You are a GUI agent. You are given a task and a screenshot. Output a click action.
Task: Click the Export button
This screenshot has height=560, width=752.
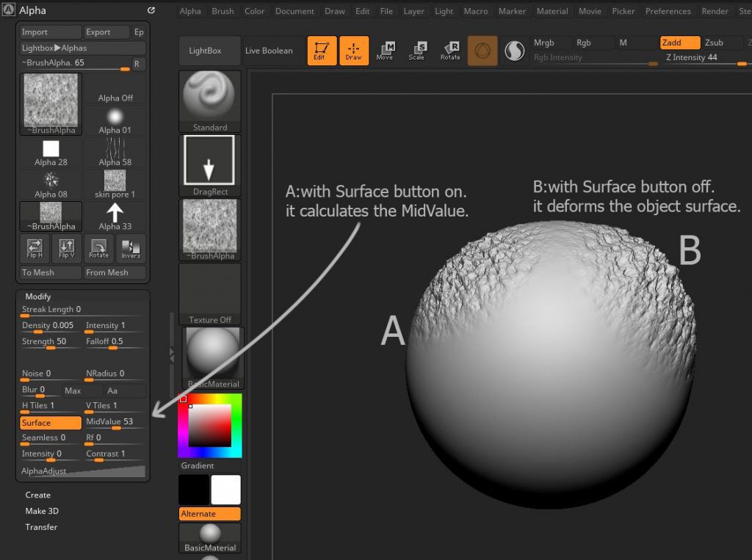(106, 32)
